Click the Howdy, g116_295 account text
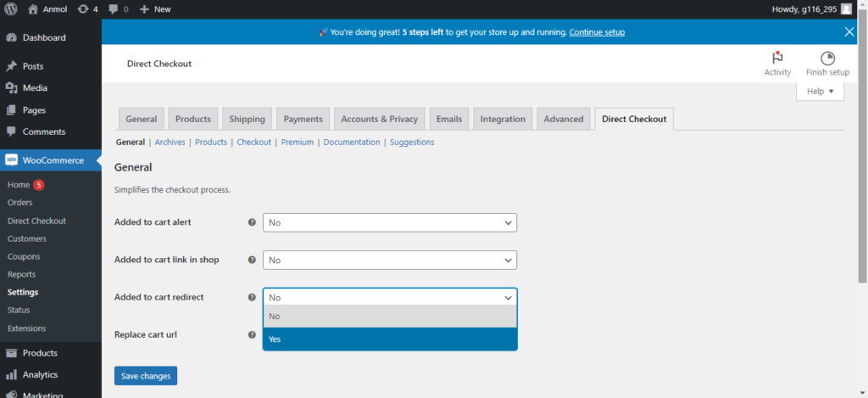Image resolution: width=868 pixels, height=398 pixels. pos(804,8)
